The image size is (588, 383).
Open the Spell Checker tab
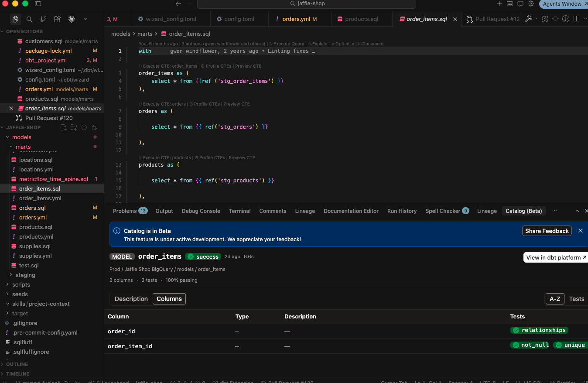coord(447,211)
